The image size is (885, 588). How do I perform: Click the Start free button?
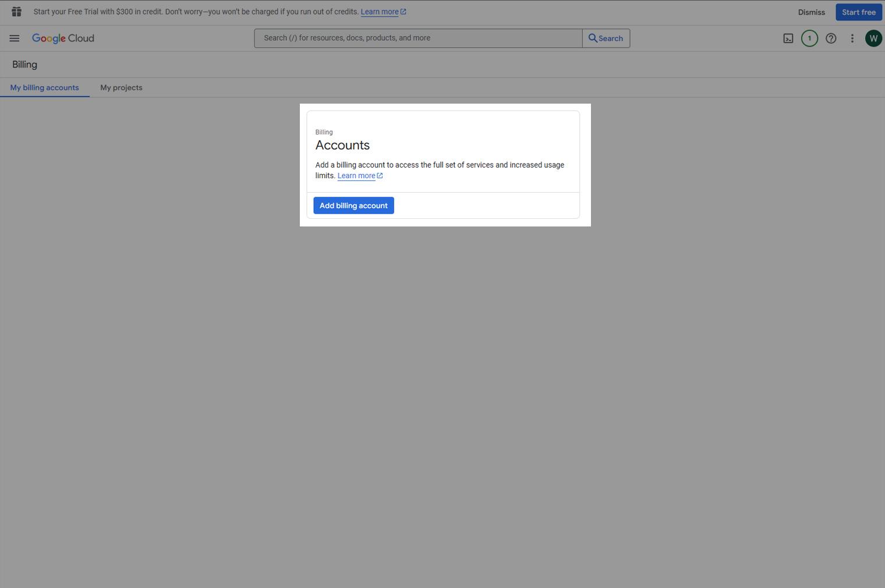click(x=858, y=12)
